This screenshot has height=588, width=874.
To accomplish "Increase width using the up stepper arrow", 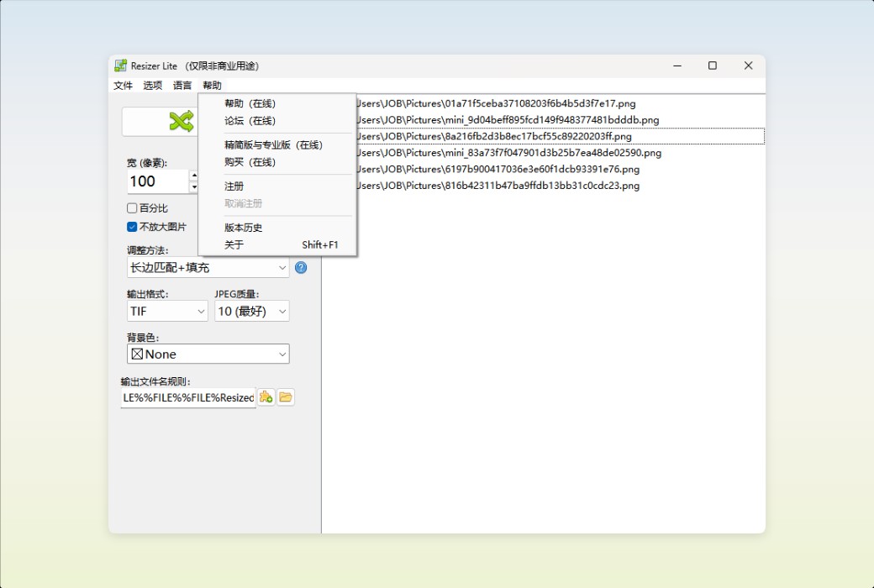I will pos(193,176).
